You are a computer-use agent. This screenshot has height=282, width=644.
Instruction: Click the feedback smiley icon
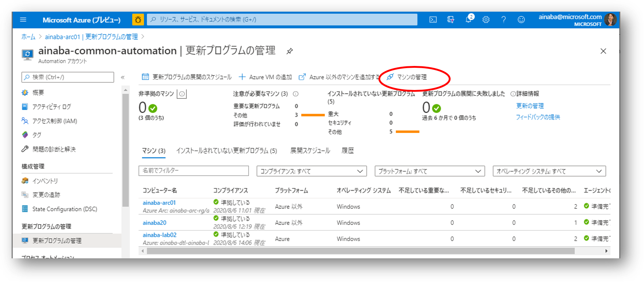click(x=521, y=20)
